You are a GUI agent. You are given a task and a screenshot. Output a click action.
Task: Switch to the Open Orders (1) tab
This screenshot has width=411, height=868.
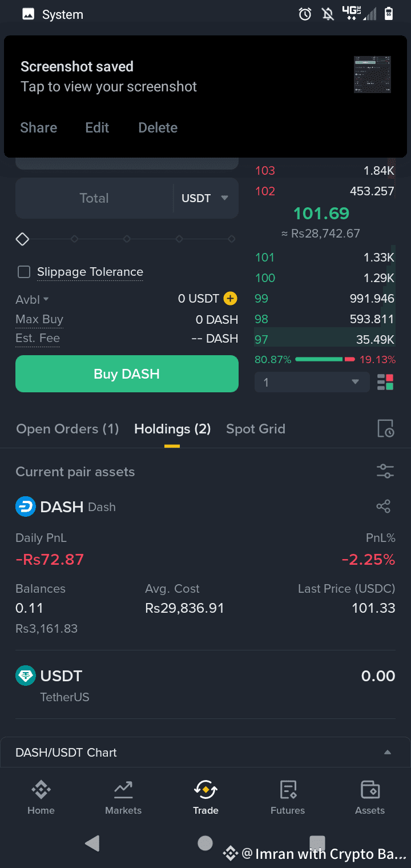pos(67,429)
